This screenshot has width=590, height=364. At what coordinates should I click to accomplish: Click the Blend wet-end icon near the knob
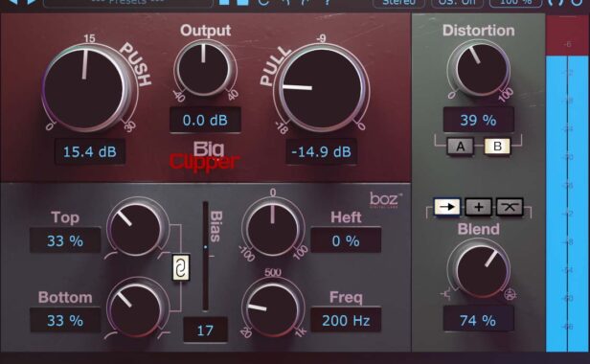tap(510, 294)
